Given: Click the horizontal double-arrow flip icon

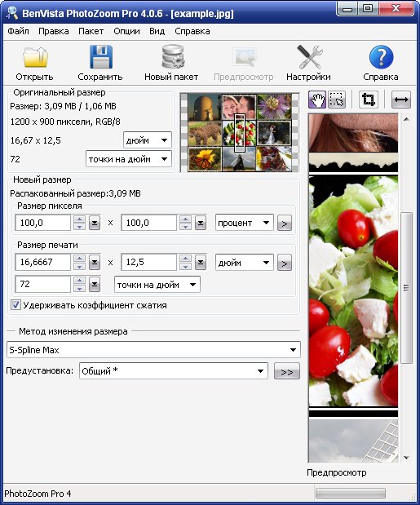Looking at the screenshot, I should tap(400, 100).
